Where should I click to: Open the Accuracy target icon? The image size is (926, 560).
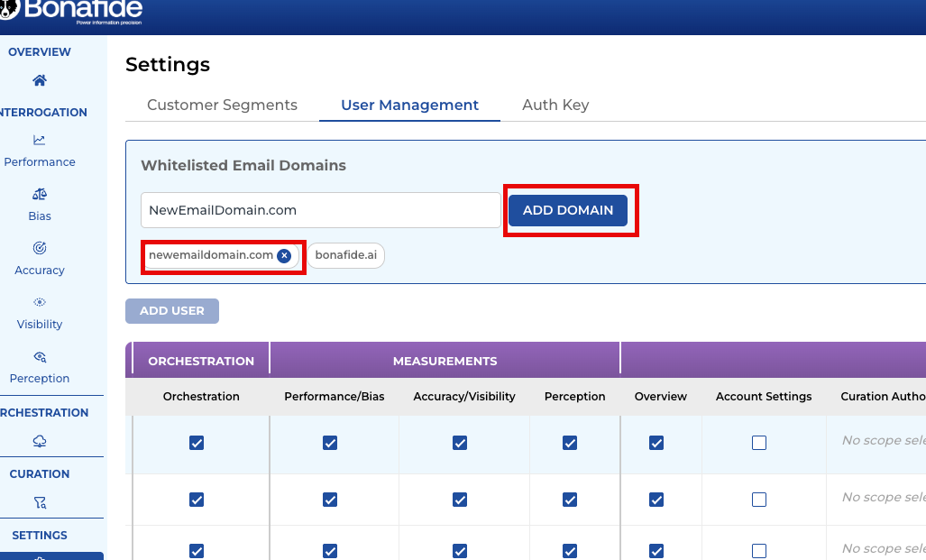(40, 248)
